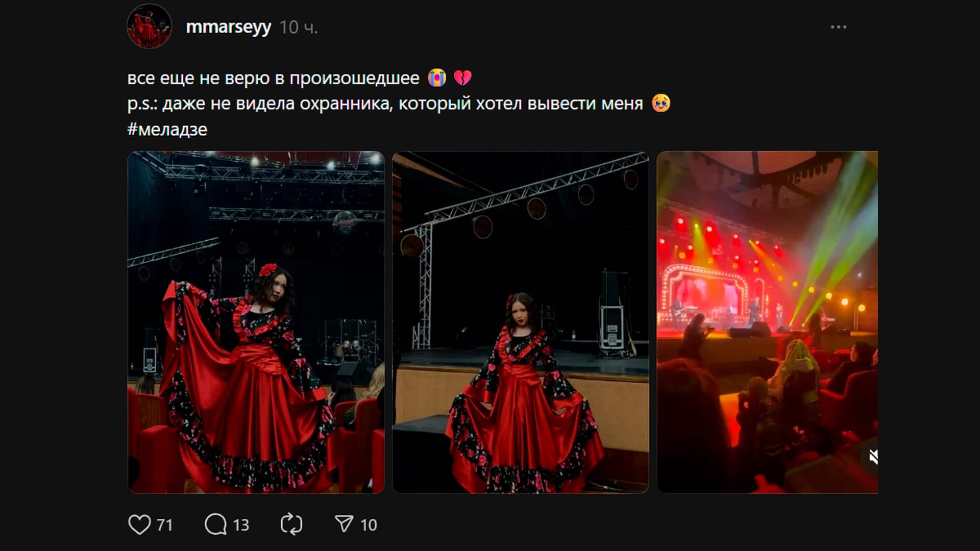Click the crying emoji in the caption
Image resolution: width=980 pixels, height=551 pixels.
coord(437,78)
